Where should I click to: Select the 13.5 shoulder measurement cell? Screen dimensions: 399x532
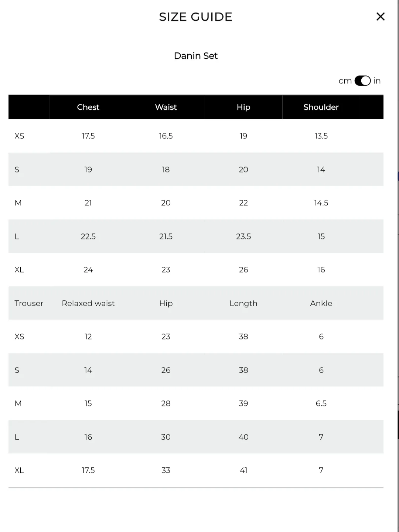(321, 136)
